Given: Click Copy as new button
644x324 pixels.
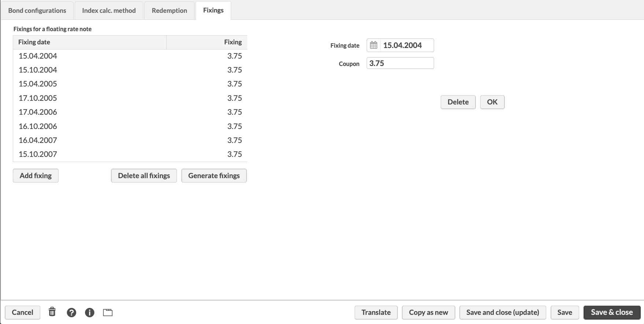Looking at the screenshot, I should (428, 312).
